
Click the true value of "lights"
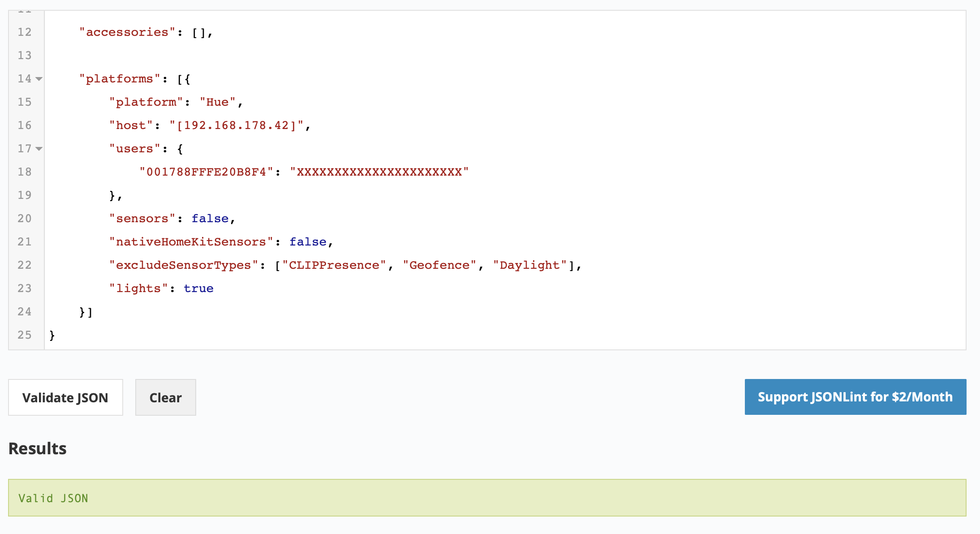[x=198, y=289]
